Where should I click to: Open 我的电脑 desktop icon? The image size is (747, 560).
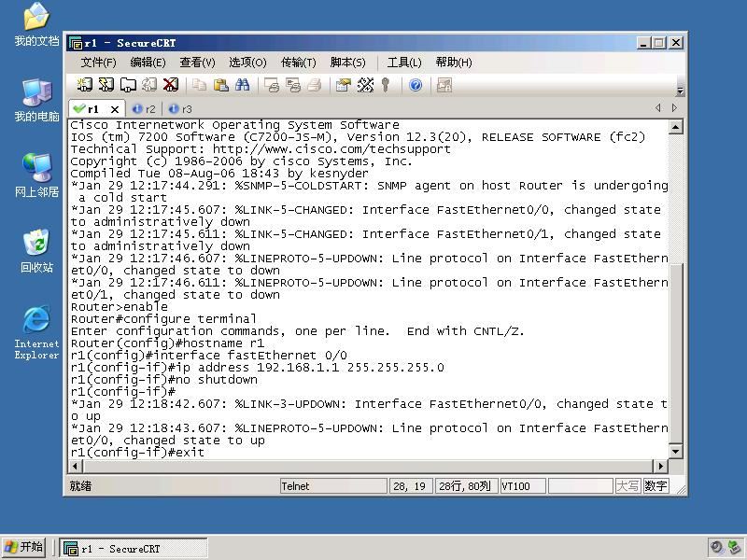click(36, 100)
